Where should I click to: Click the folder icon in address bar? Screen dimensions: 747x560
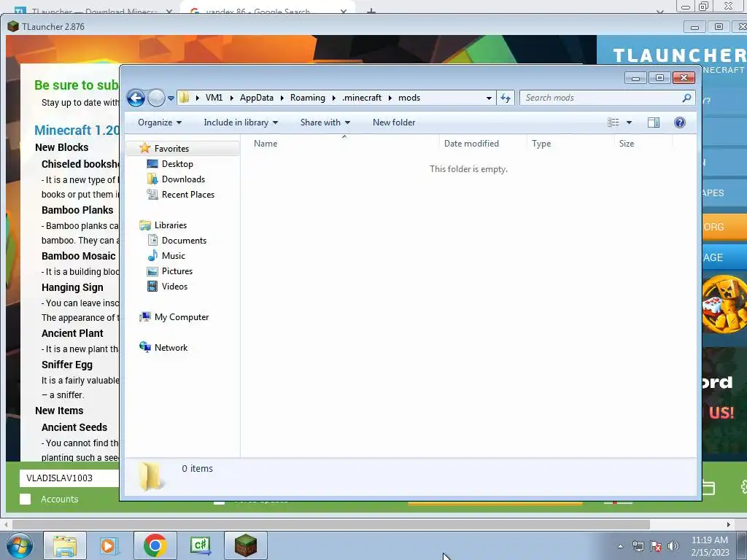pyautogui.click(x=185, y=98)
